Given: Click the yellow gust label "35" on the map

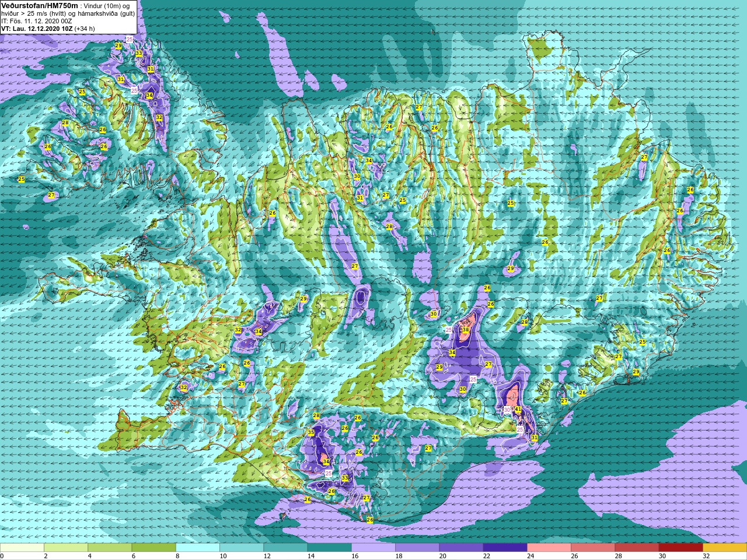Looking at the screenshot, I should coord(311,433).
